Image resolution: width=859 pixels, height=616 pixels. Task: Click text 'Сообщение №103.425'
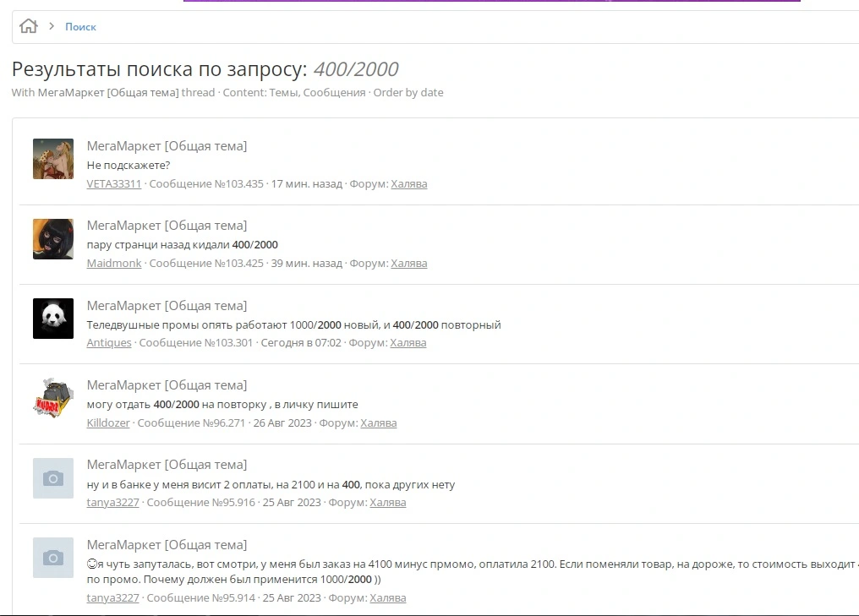point(206,264)
